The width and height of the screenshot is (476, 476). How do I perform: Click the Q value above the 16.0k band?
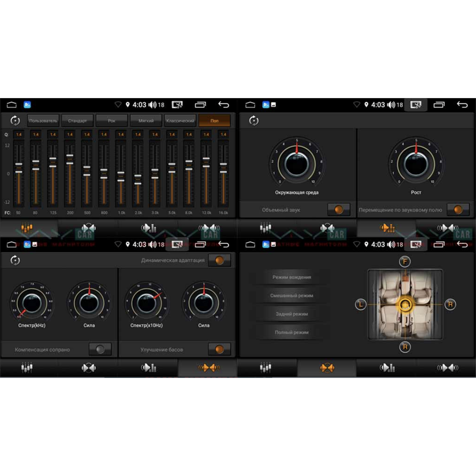(223, 134)
